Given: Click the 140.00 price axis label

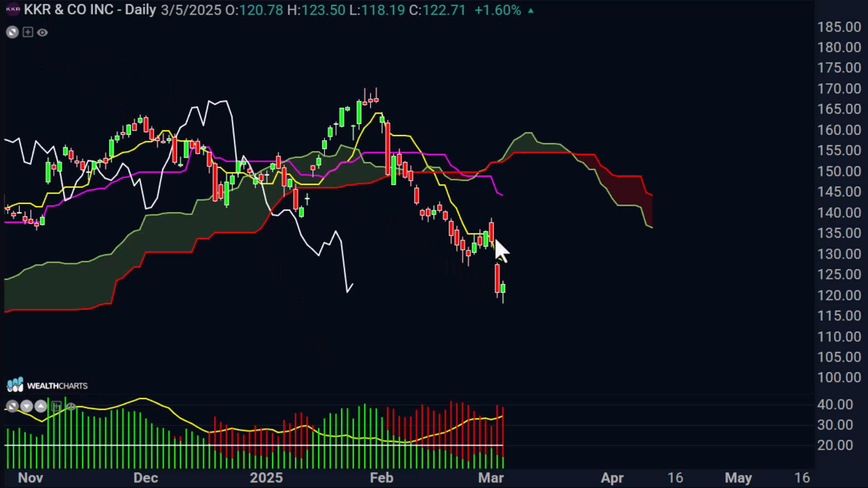Looking at the screenshot, I should point(839,213).
